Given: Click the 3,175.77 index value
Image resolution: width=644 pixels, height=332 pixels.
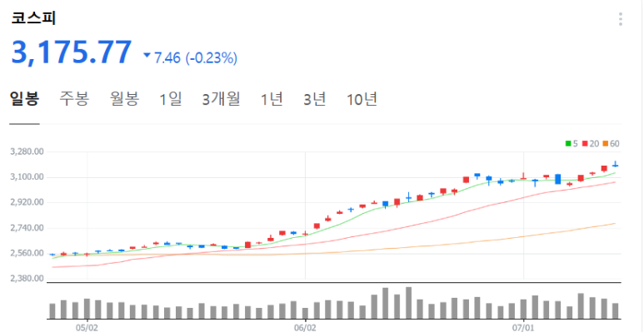Looking at the screenshot, I should (x=71, y=52).
